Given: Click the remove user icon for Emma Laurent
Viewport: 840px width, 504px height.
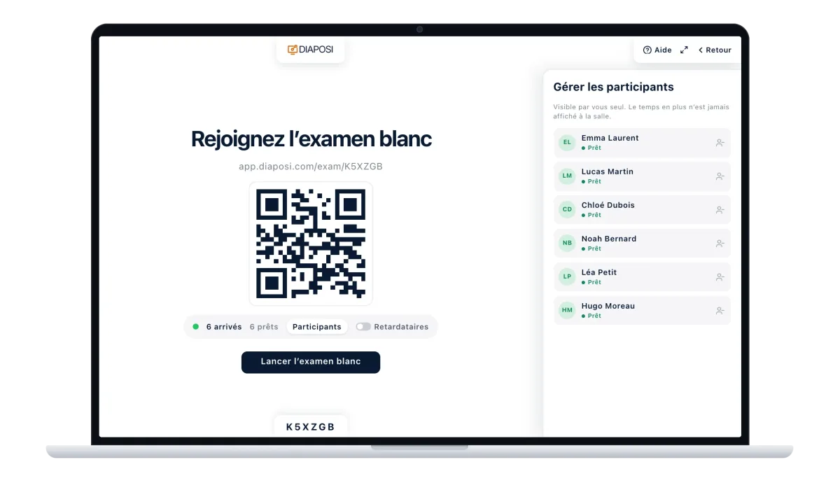Looking at the screenshot, I should pos(720,143).
